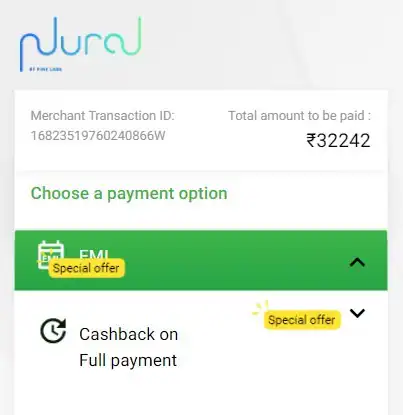The image size is (403, 415).
Task: Click the words Full payment
Action: click(128, 361)
